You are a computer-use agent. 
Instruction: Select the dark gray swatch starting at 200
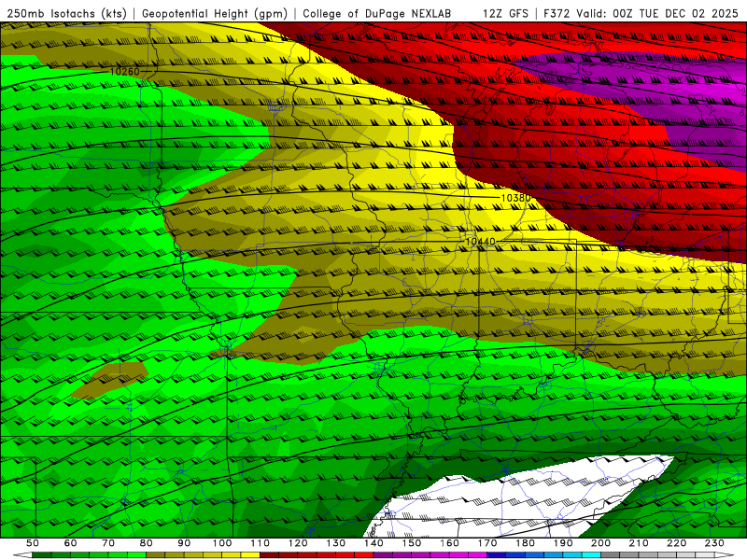click(x=611, y=555)
